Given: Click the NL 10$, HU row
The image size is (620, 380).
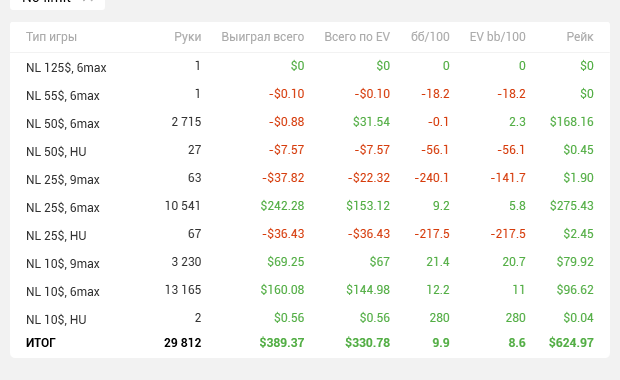Looking at the screenshot, I should (310, 319).
